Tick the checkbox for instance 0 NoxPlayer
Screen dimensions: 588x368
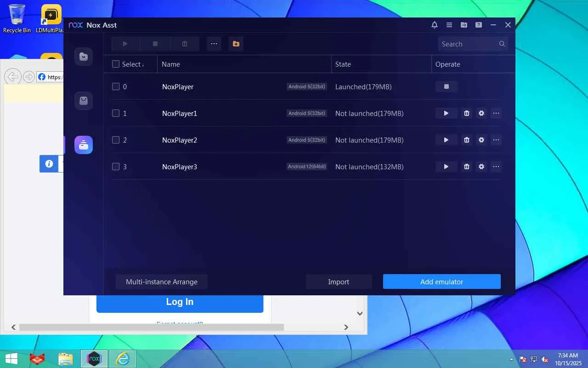pos(116,86)
